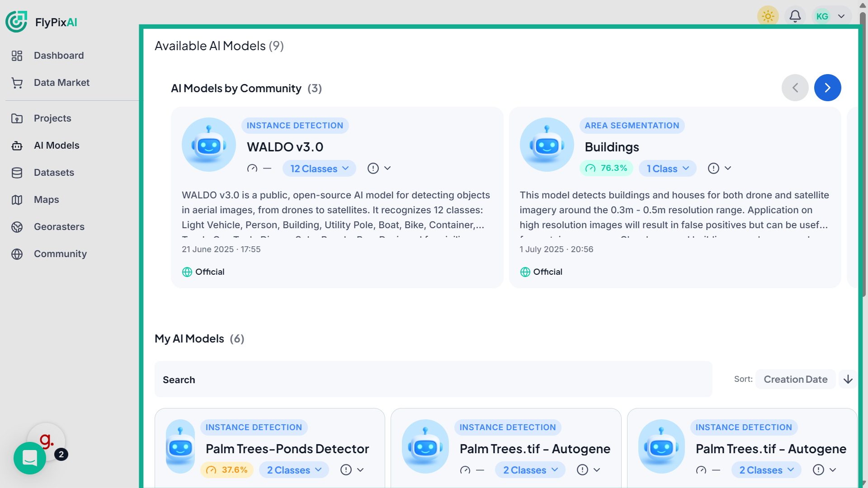
Task: Click the Datasets database icon
Action: click(x=17, y=173)
